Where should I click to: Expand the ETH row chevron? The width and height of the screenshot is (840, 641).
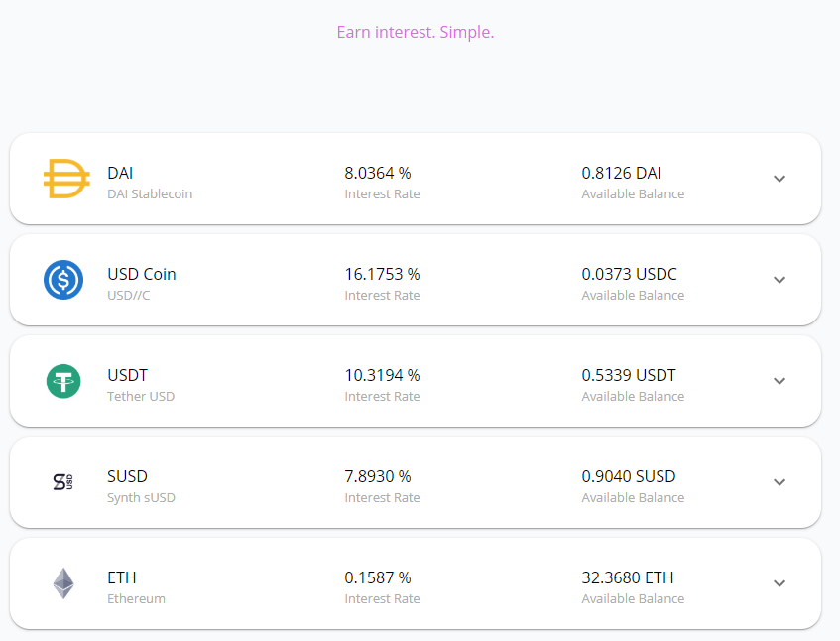(780, 583)
